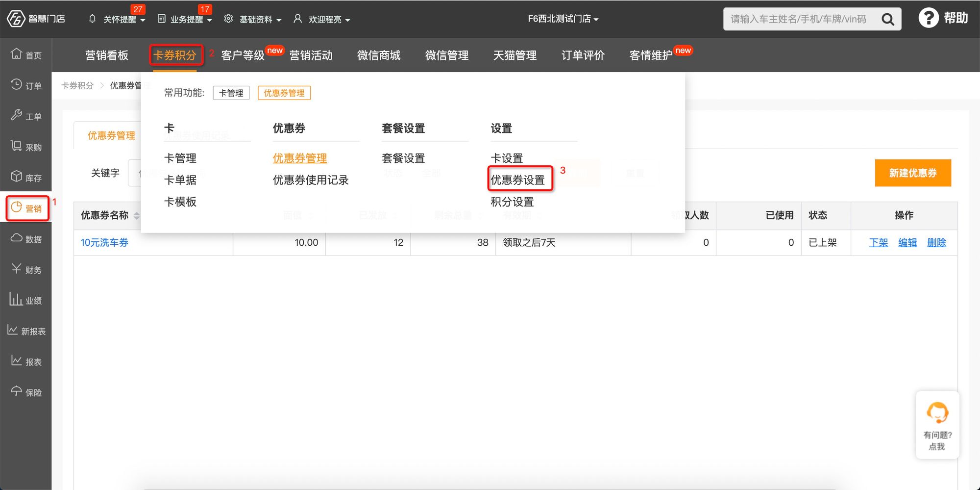Open the 微信管理 tab
Screen dimensions: 980x490
click(x=447, y=55)
